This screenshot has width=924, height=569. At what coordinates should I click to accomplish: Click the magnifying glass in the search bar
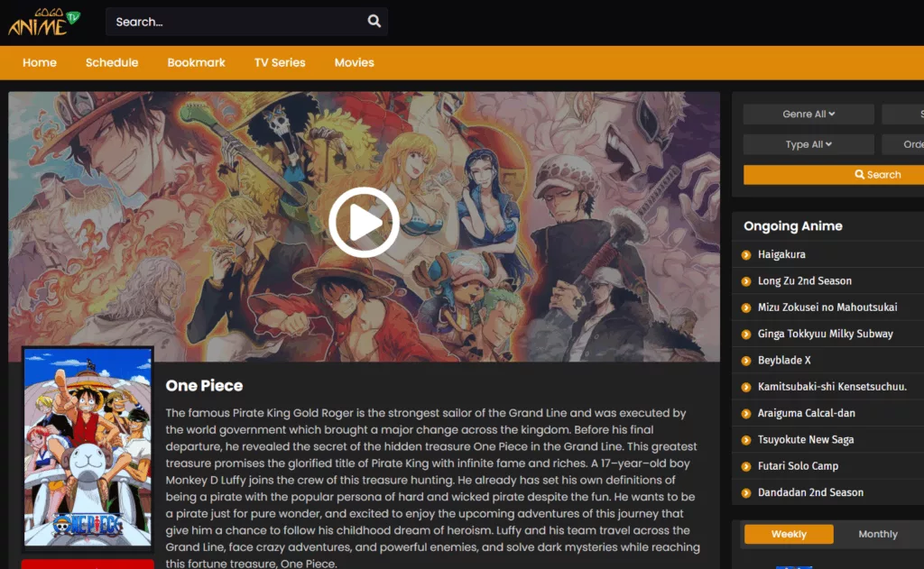pos(374,21)
